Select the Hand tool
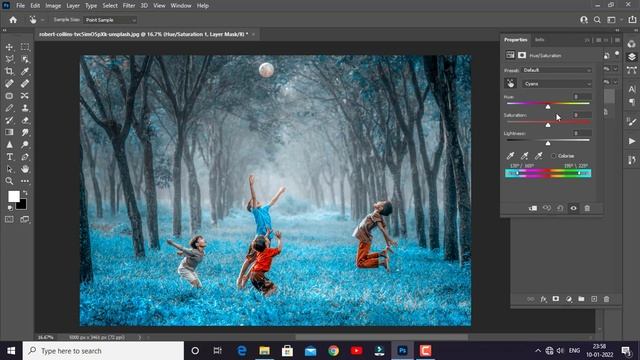 (x=25, y=169)
